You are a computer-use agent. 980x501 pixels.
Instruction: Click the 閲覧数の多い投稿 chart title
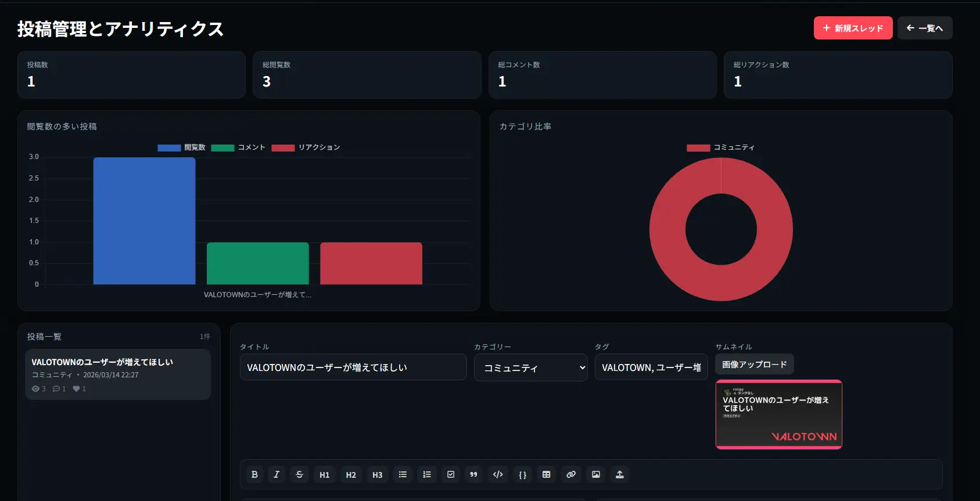pyautogui.click(x=62, y=127)
